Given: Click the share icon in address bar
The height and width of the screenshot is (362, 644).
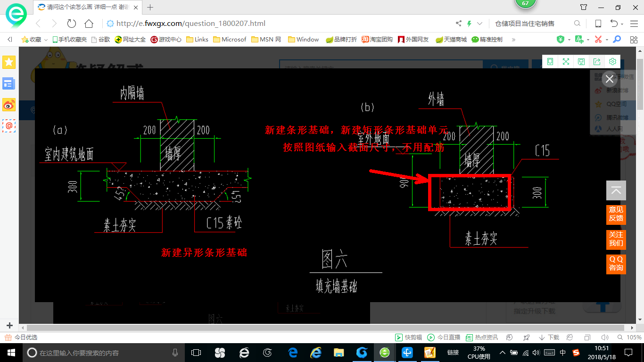Looking at the screenshot, I should click(x=459, y=24).
